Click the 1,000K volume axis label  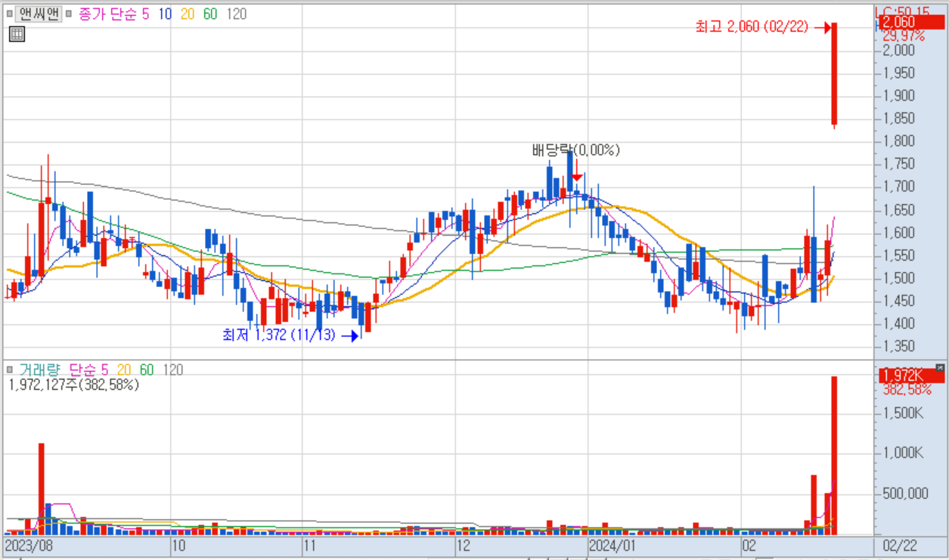902,453
